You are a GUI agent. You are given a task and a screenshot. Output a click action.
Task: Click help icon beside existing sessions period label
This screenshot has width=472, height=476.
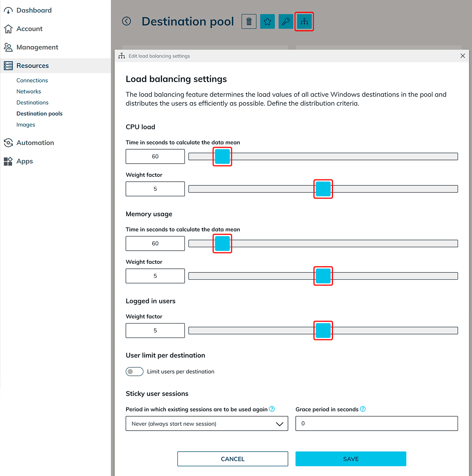pos(272,409)
